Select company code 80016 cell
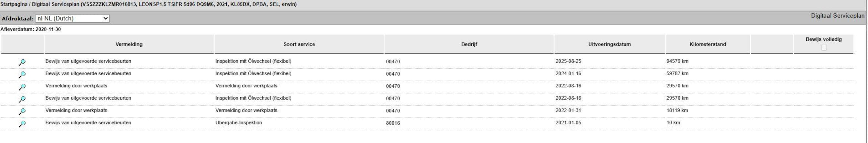The height and width of the screenshot is (143, 868). [393, 123]
